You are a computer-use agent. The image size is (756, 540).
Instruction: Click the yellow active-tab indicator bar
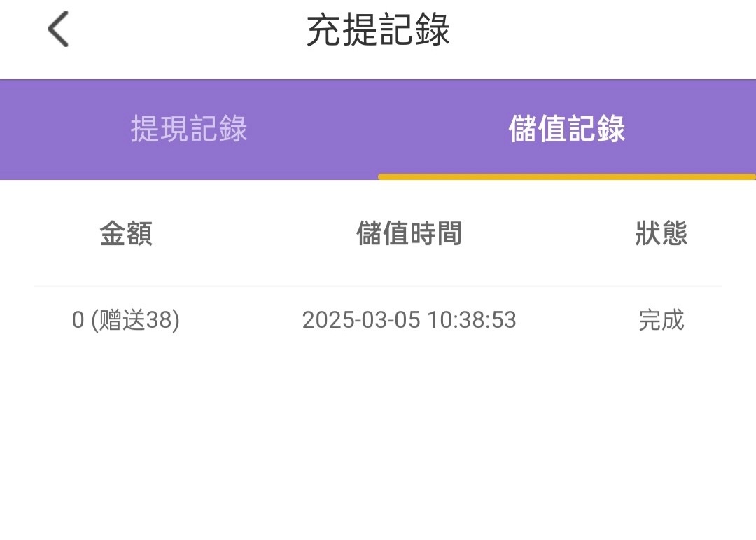click(567, 176)
